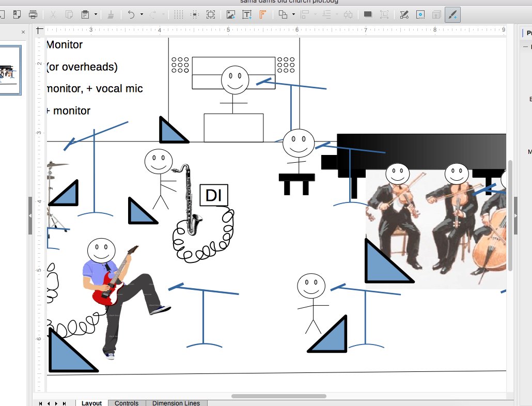Viewport: 532px width, 406px height.
Task: Open the Redo history dropdown arrow
Action: tap(163, 14)
